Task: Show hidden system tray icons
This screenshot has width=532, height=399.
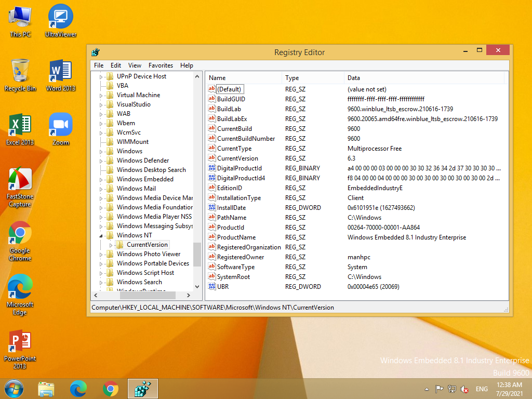Action: 427,389
